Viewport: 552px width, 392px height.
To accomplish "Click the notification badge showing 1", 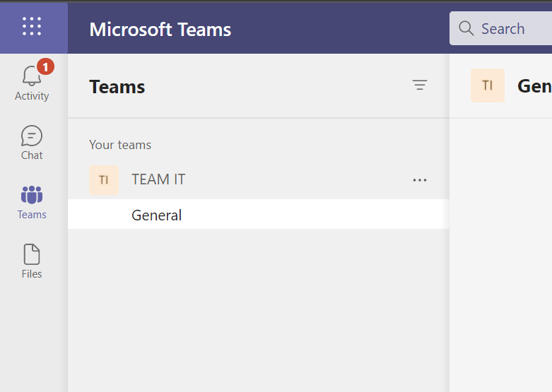I will [x=45, y=66].
